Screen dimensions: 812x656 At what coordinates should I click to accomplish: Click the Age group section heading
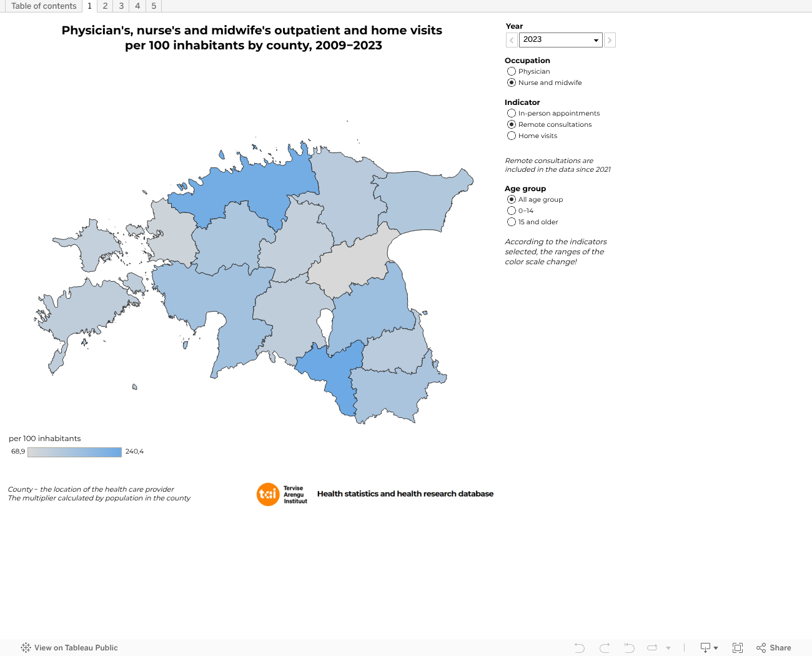coord(525,189)
